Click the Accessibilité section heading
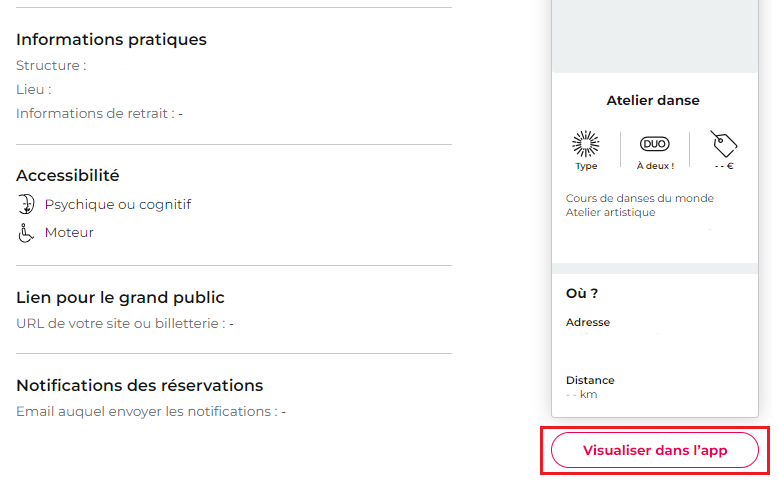The height and width of the screenshot is (486, 778). 67,175
